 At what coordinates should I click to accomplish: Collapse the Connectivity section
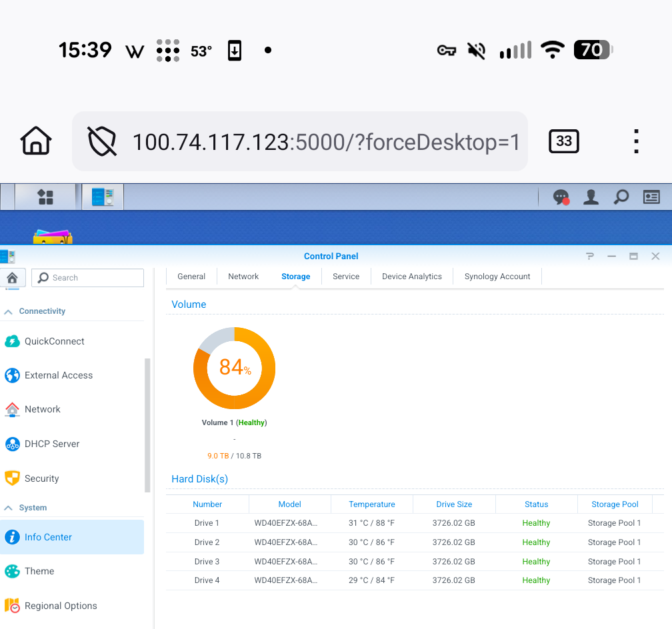(x=9, y=311)
